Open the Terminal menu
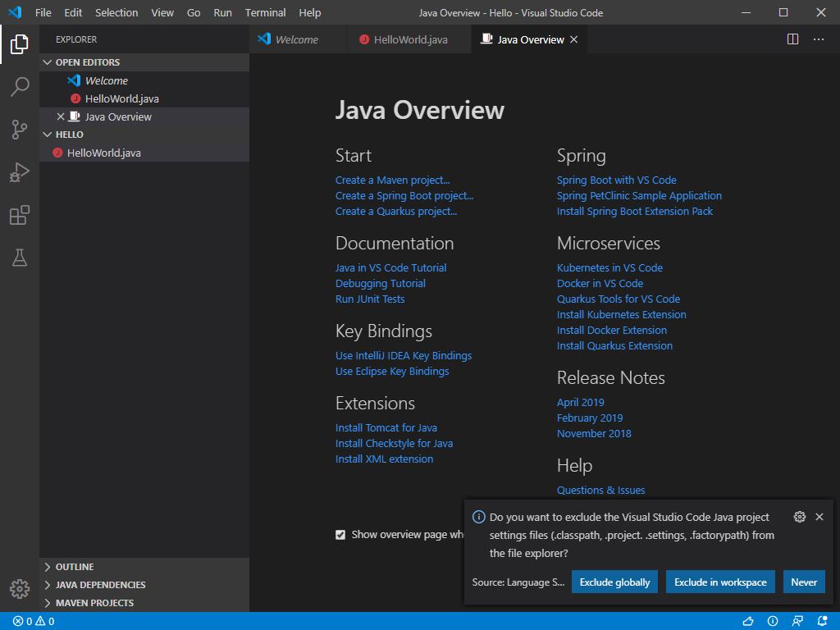Viewport: 840px width, 630px height. click(265, 12)
